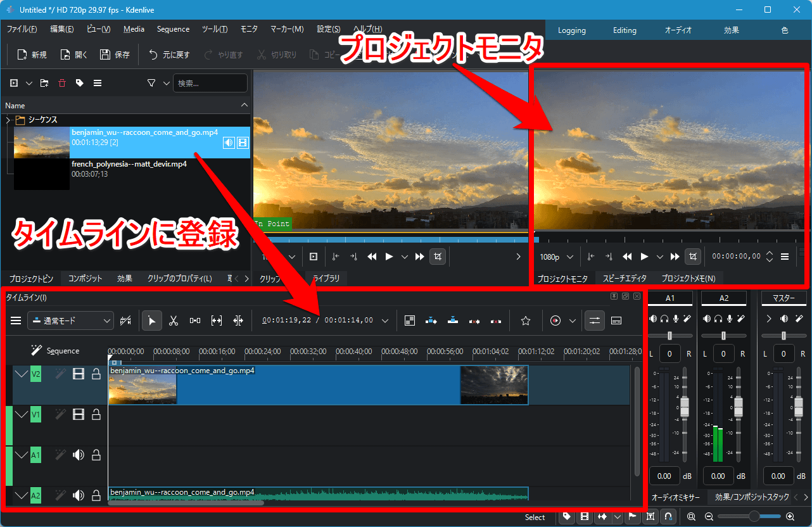Image resolution: width=812 pixels, height=527 pixels.
Task: Click the 新規 new project button
Action: (x=32, y=55)
